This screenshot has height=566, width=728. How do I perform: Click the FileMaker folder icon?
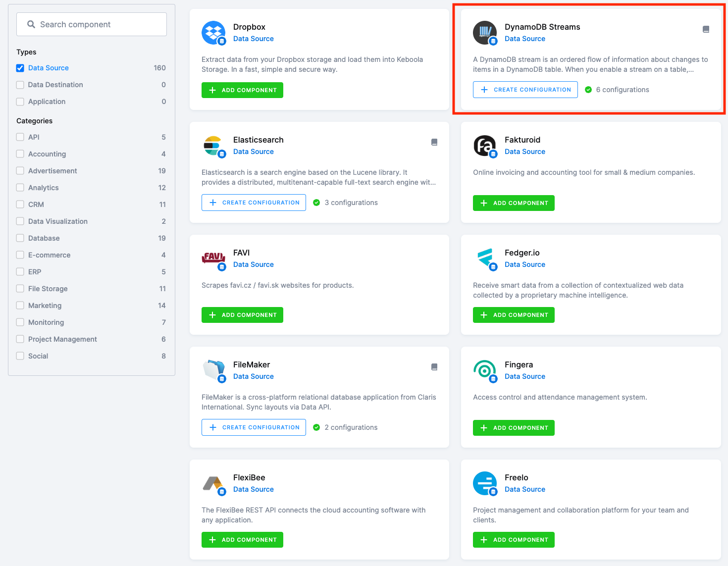point(213,370)
